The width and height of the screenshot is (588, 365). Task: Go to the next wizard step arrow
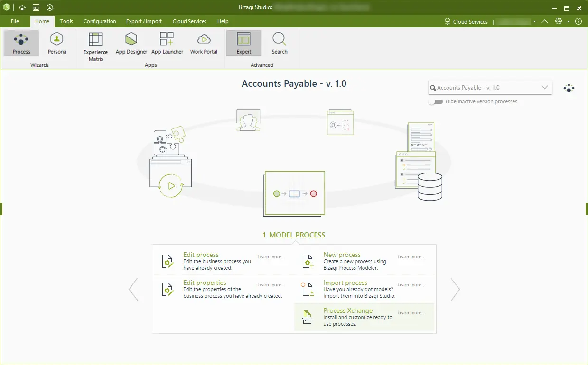(455, 289)
